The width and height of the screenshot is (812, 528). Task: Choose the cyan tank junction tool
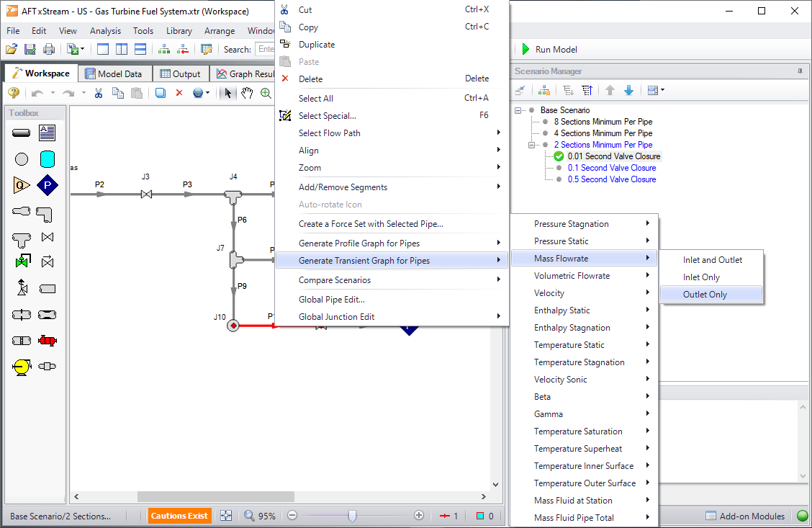[x=47, y=158]
